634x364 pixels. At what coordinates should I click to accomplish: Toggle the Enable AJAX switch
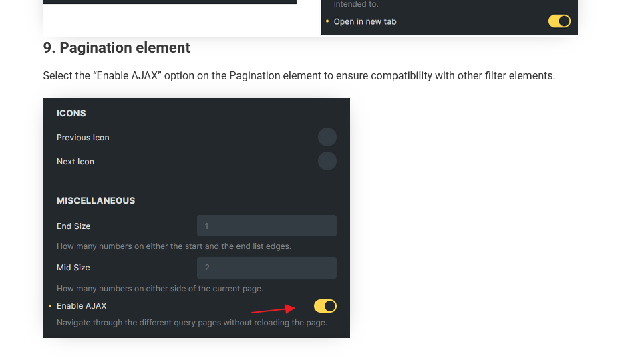pyautogui.click(x=325, y=306)
